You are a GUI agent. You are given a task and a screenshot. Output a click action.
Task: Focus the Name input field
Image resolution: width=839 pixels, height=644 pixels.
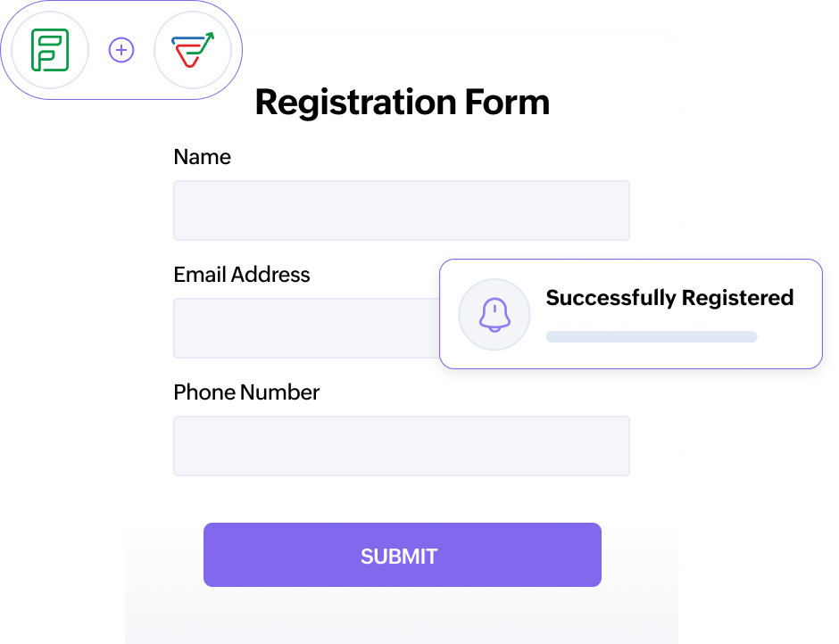coord(401,211)
